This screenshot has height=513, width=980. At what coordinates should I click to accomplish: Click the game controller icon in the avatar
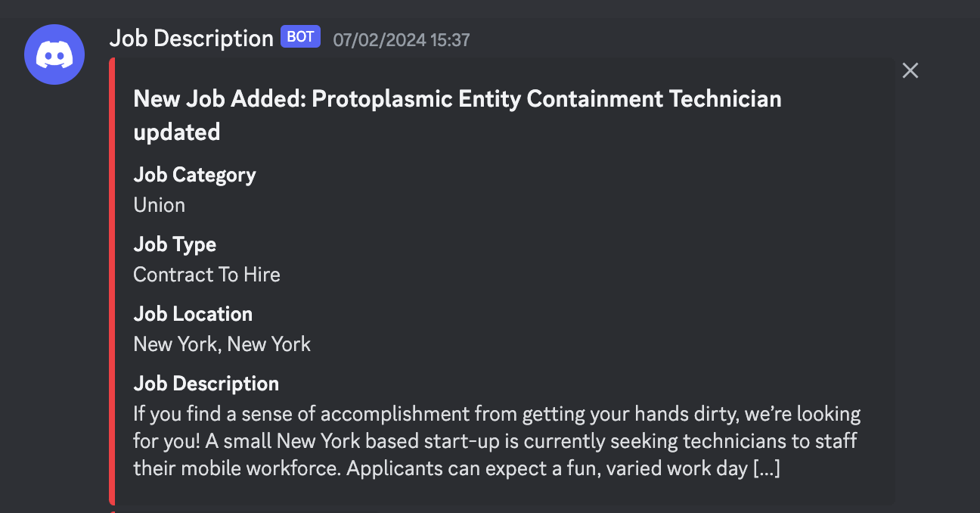(54, 54)
